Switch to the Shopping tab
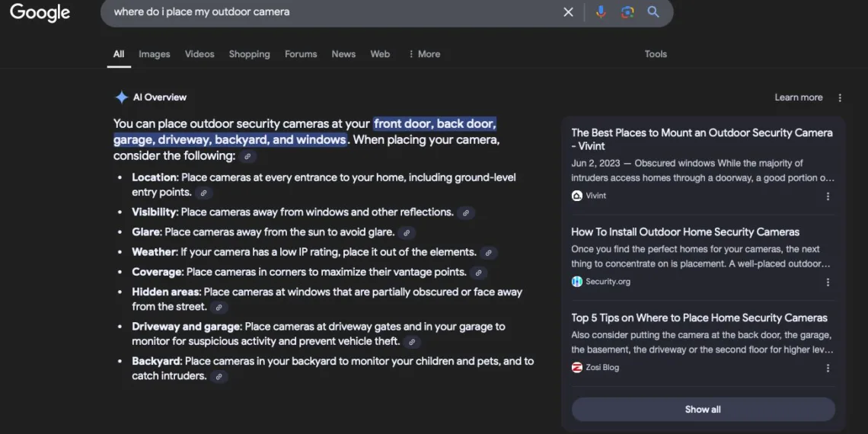 pyautogui.click(x=249, y=54)
